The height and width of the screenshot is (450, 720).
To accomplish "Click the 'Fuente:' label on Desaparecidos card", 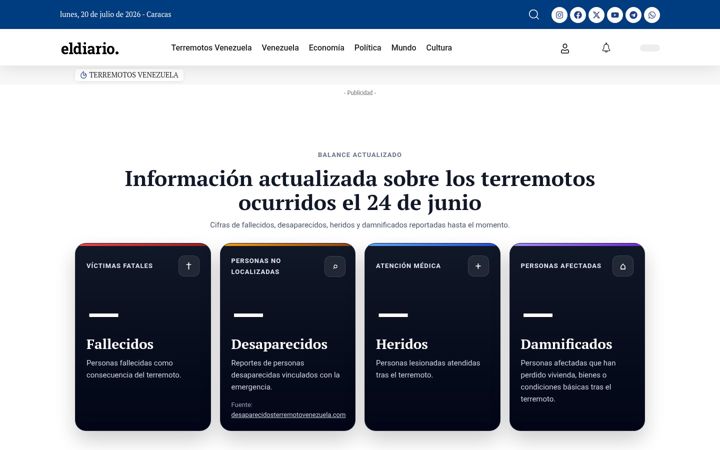I will point(242,405).
